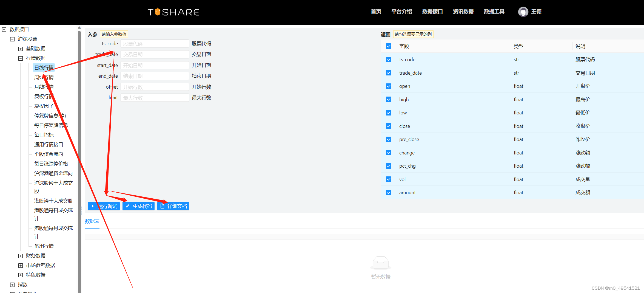Screen dimensions: 644x293
Task: Click the Tushare logo at the top
Action: (173, 12)
